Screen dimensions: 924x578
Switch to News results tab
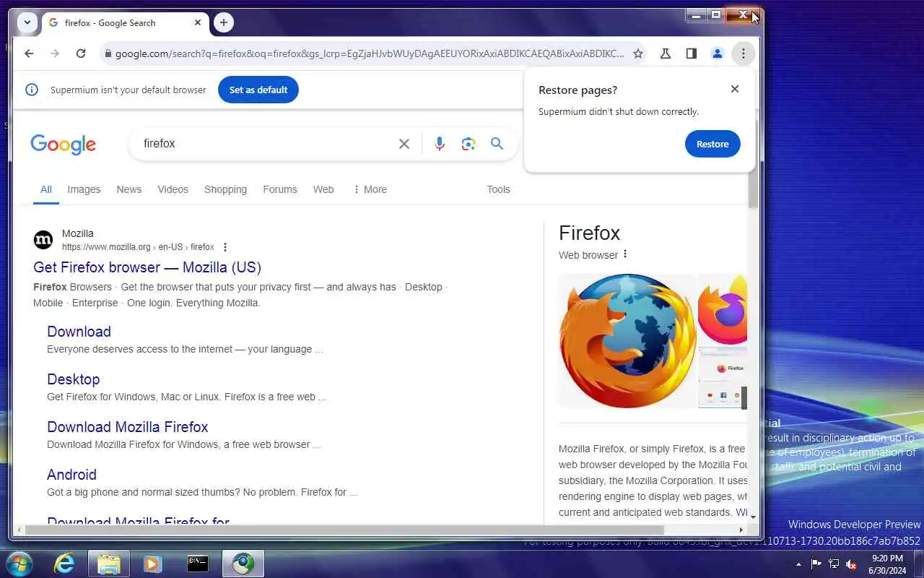pyautogui.click(x=129, y=189)
